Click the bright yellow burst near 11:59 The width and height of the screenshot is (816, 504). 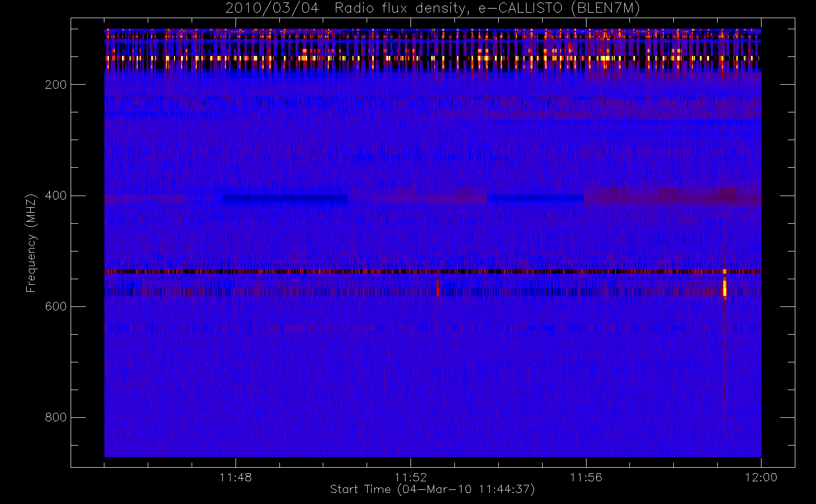click(x=725, y=287)
